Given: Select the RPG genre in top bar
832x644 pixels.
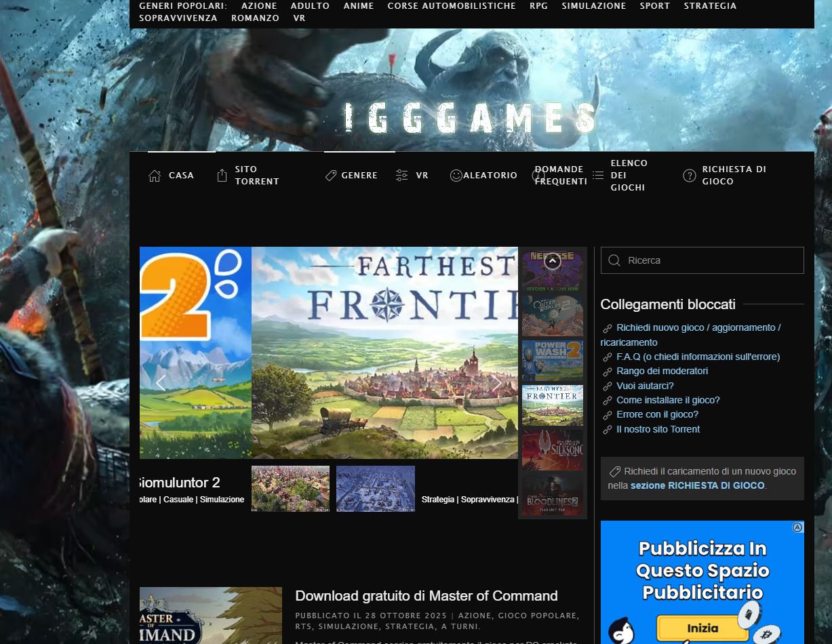Looking at the screenshot, I should pos(538,6).
